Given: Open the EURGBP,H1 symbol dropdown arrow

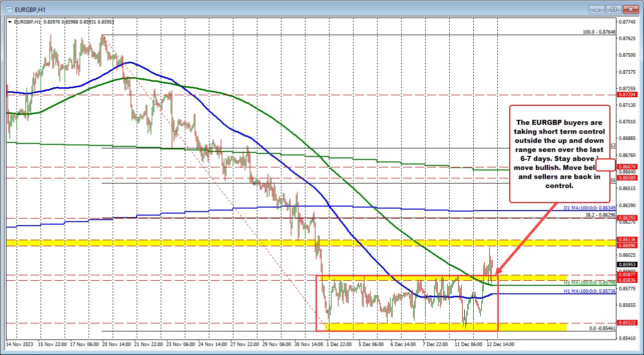Looking at the screenshot, I should (x=10, y=22).
